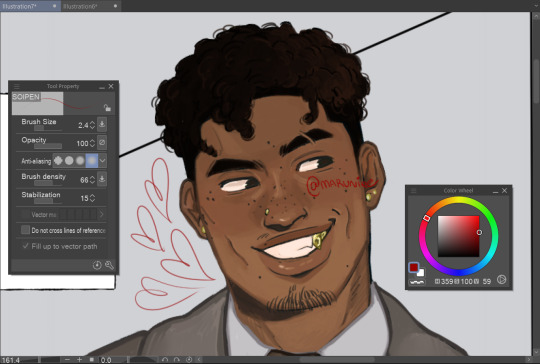
Task: Adjust the Brush Size stepper arrows
Action: point(92,125)
